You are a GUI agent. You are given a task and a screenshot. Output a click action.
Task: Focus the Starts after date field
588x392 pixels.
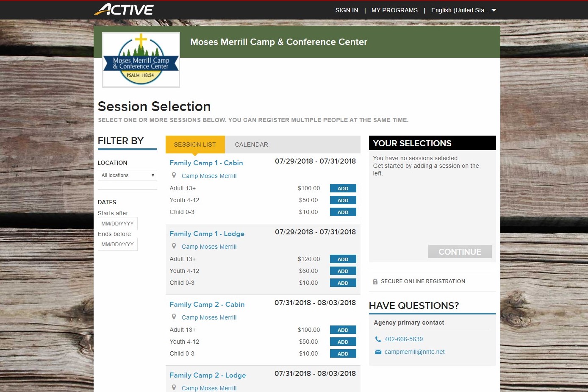pos(118,224)
